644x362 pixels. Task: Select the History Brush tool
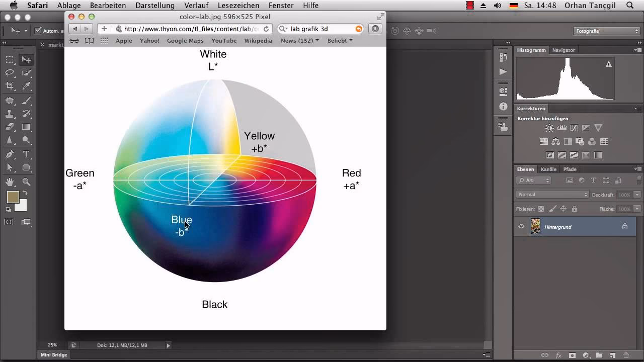pos(26,114)
